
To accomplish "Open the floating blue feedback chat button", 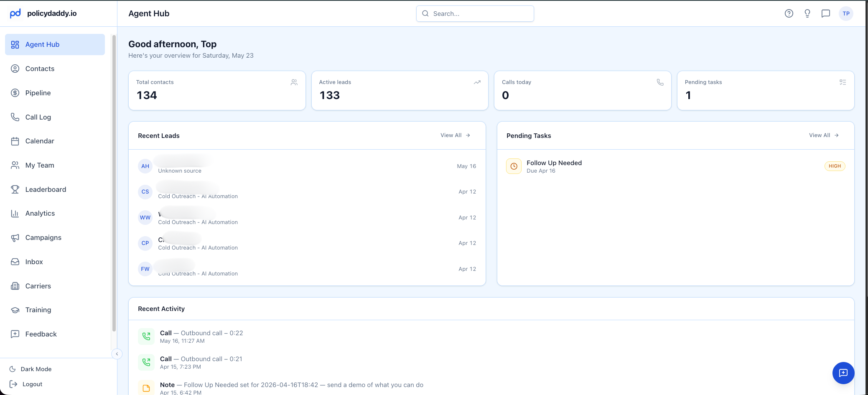I will (843, 373).
